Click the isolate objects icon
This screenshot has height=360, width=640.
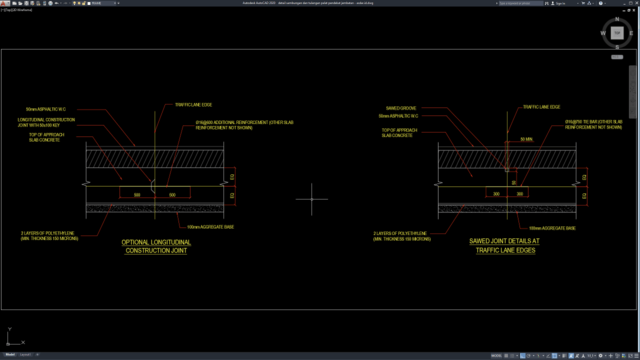617,356
